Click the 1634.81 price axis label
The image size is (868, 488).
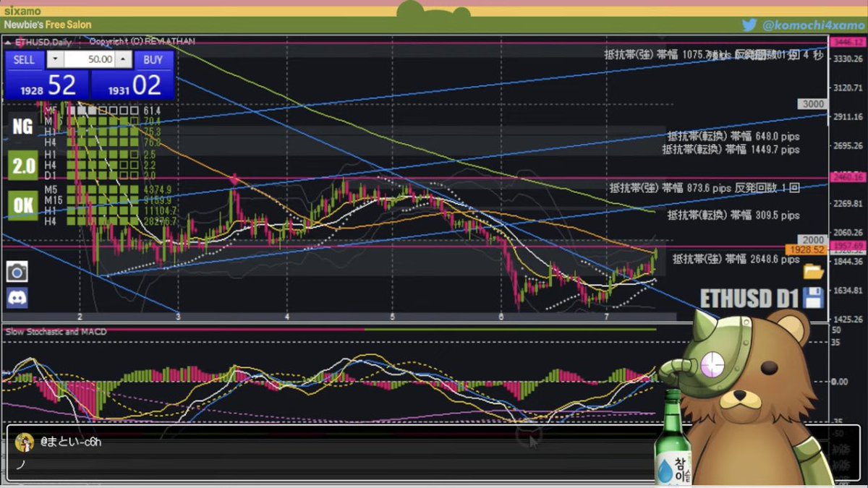(849, 291)
